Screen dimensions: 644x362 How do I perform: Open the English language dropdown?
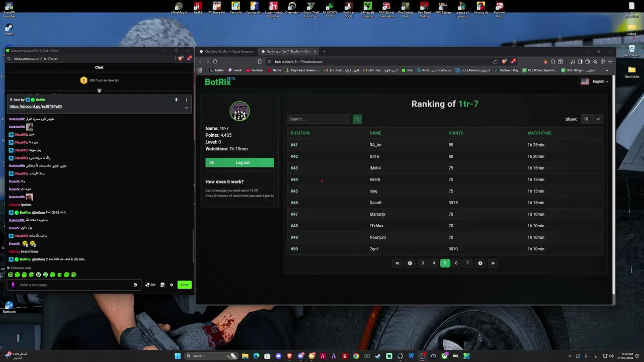[595, 81]
